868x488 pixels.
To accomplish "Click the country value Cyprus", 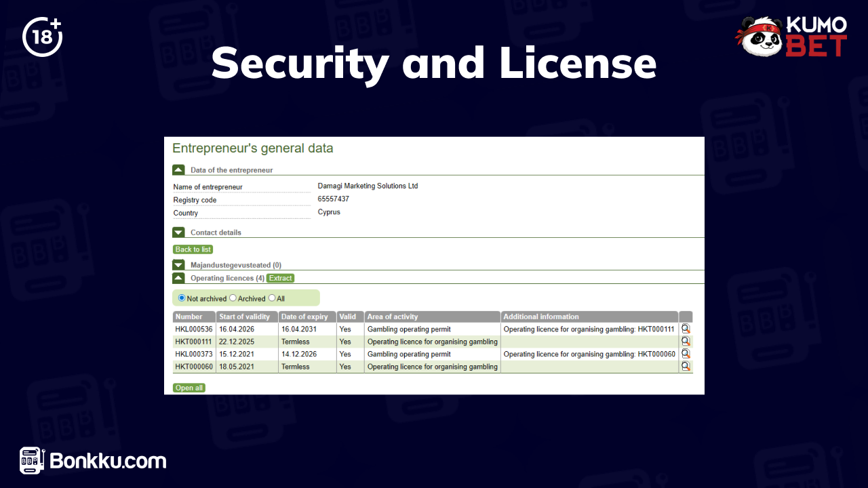I will tap(329, 212).
